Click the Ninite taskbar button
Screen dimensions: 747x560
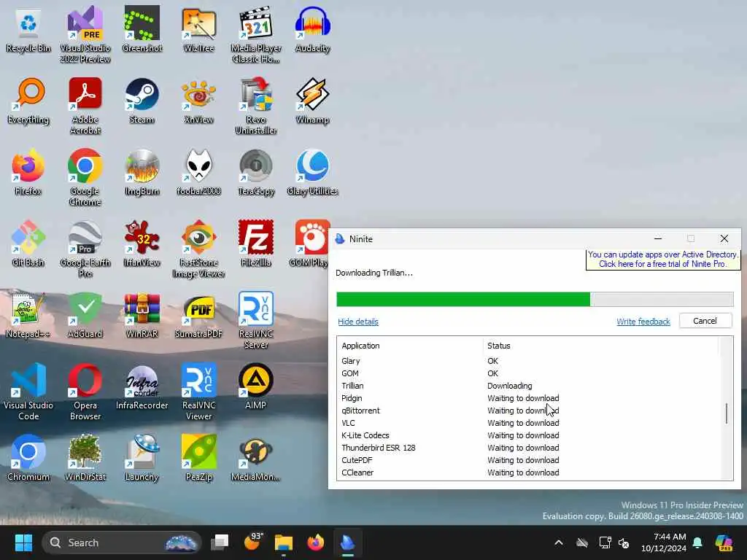click(347, 542)
